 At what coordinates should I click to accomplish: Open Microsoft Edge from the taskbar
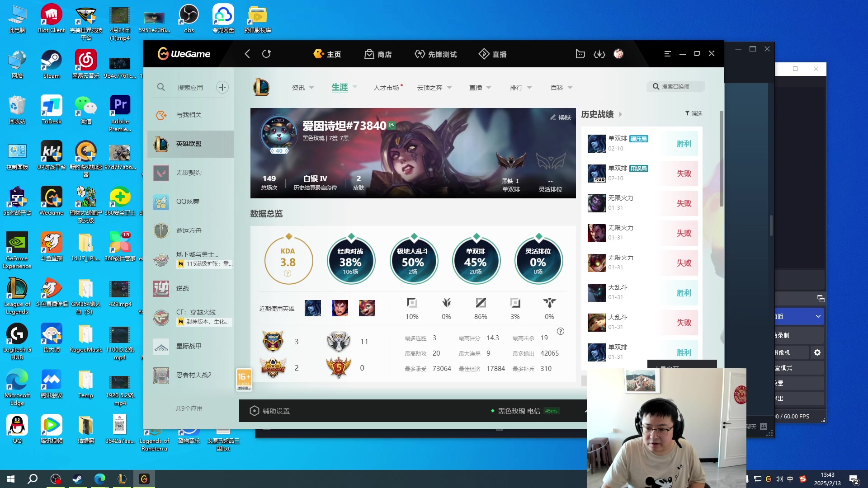[99, 479]
